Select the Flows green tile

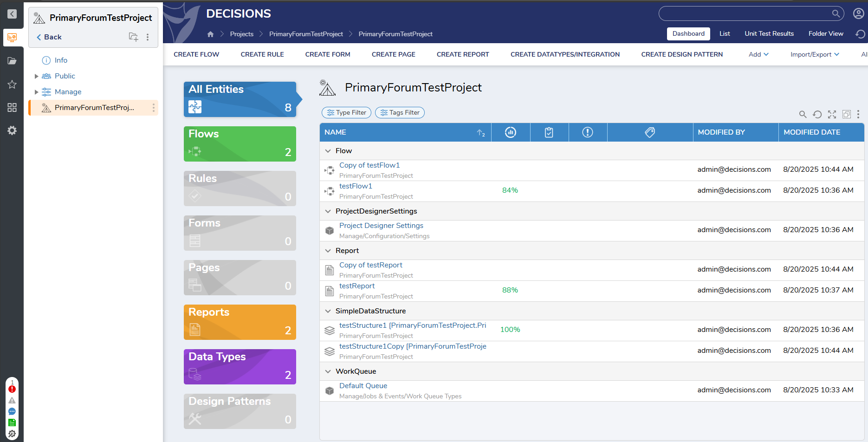(240, 144)
